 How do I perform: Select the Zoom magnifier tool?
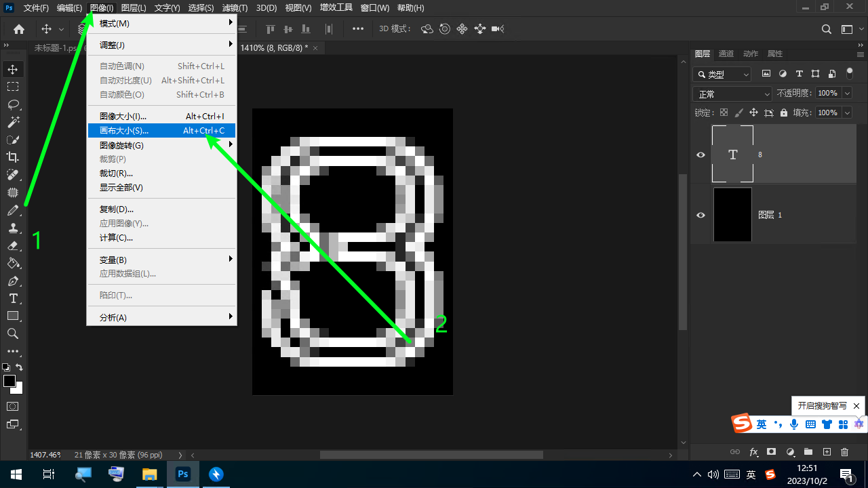[13, 333]
